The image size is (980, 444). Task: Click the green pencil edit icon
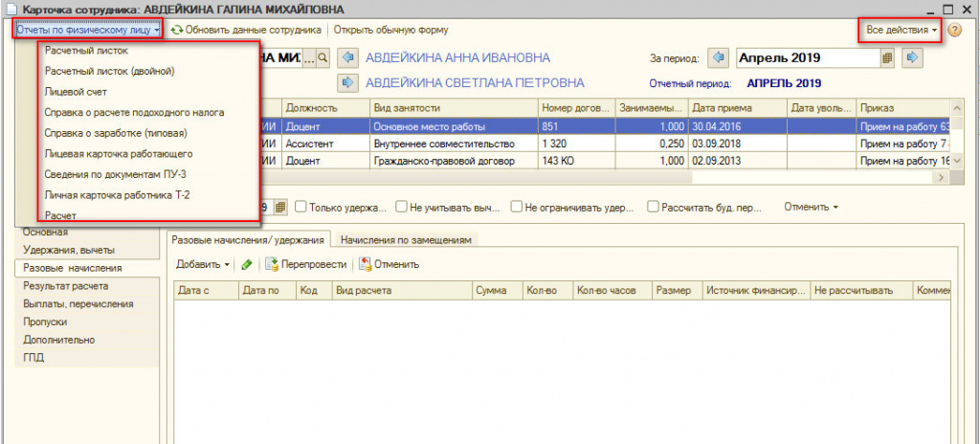coord(247,264)
